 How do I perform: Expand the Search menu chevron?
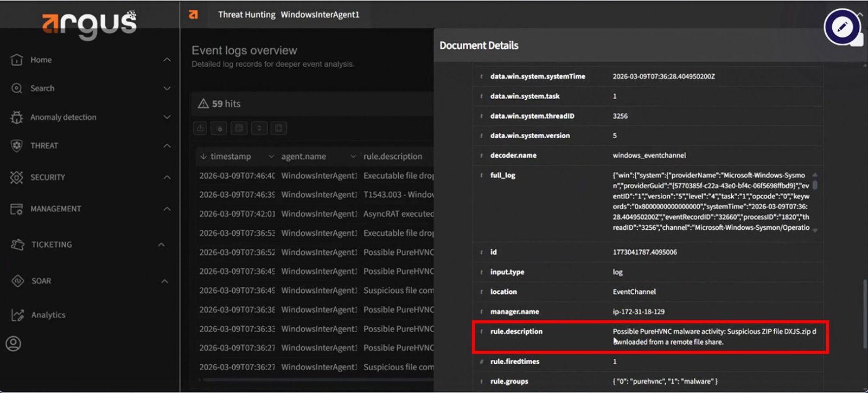tap(167, 88)
